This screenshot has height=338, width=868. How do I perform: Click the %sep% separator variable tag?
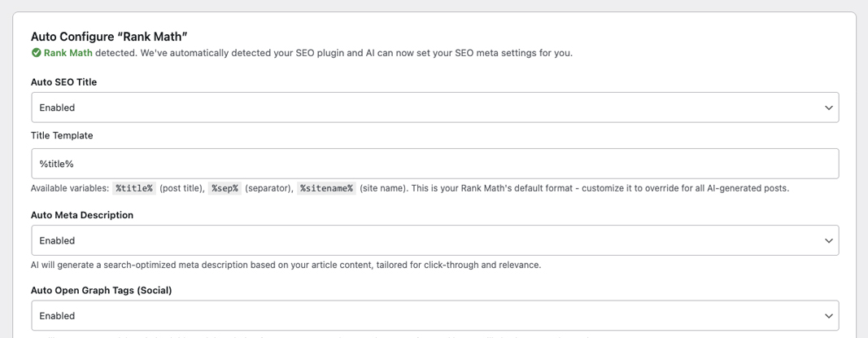pyautogui.click(x=225, y=188)
